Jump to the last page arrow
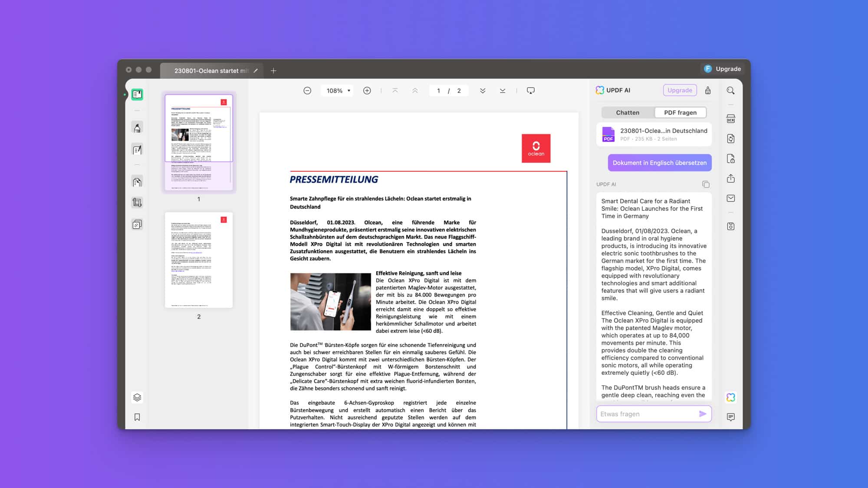This screenshot has height=488, width=868. (x=502, y=91)
